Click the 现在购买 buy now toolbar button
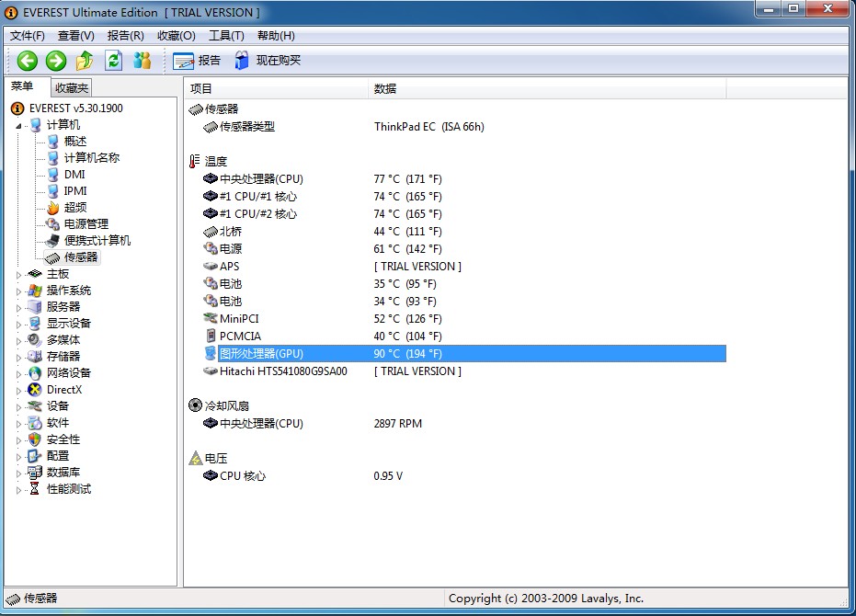856x616 pixels. point(268,61)
